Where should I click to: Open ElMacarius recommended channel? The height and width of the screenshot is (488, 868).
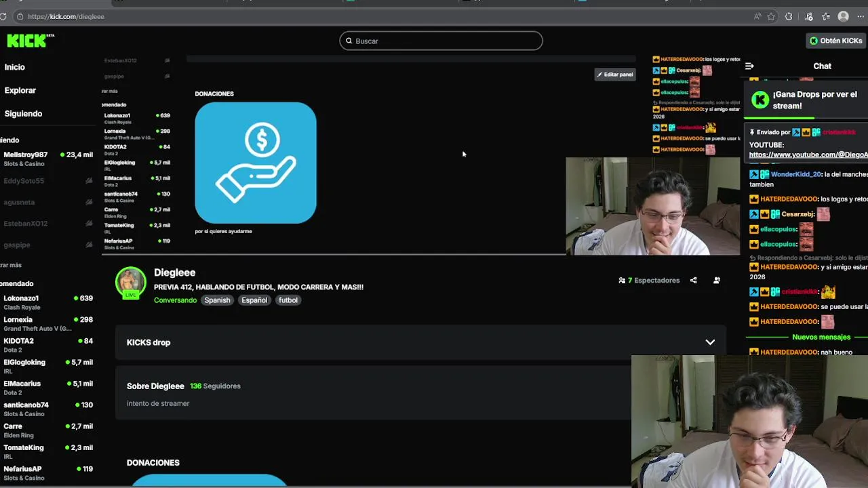47,388
